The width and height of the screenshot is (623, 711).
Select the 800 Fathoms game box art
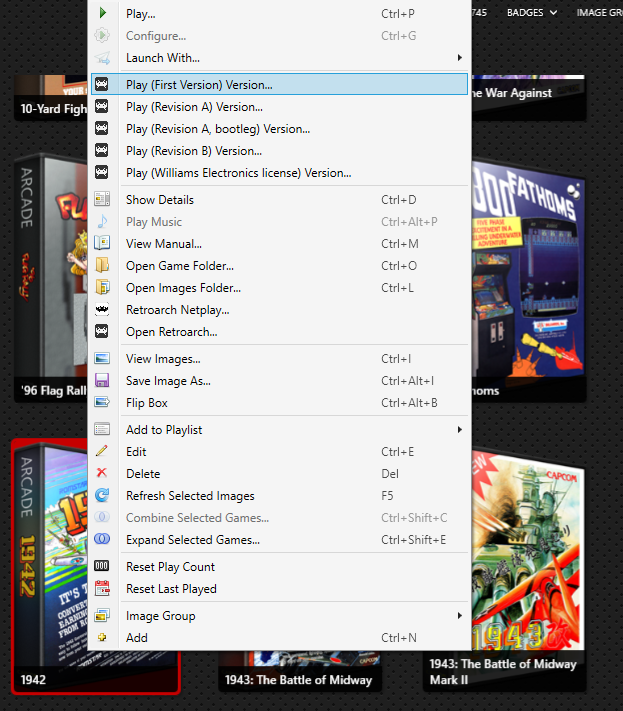click(529, 279)
